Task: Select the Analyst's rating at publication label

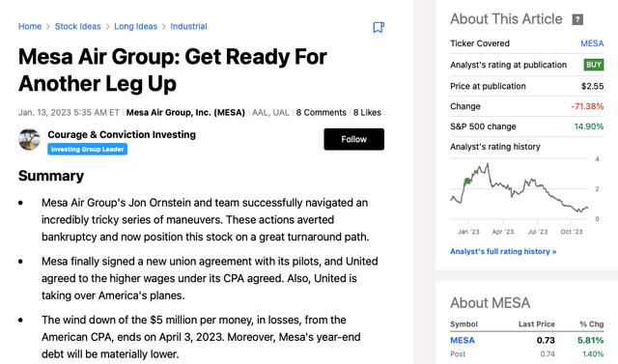Action: [509, 65]
